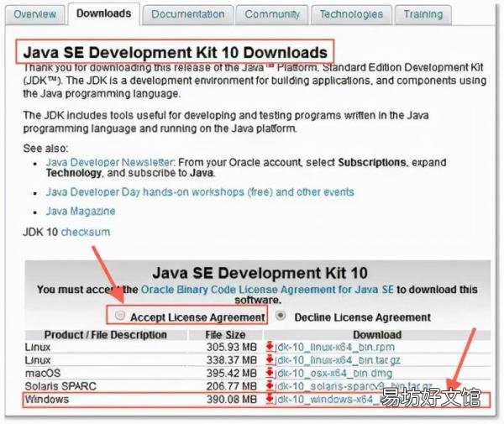Download jdk-10_linux-x64_bin.tar.gz file
This screenshot has width=504, height=424.
[338, 360]
